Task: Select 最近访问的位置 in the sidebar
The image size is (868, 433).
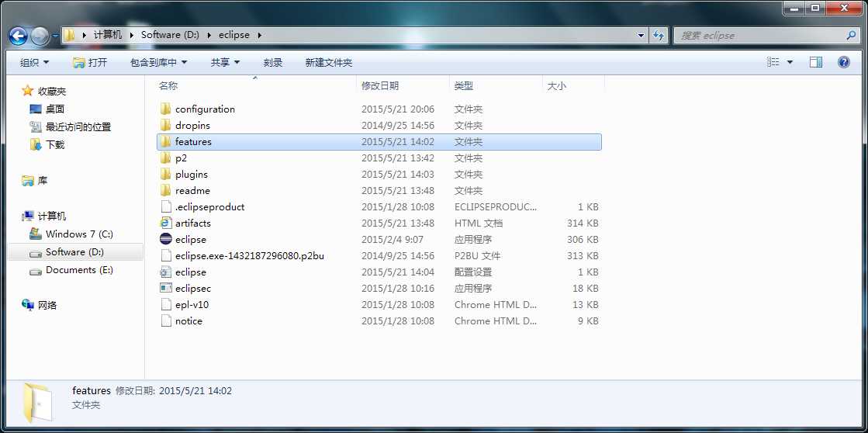Action: [x=78, y=126]
